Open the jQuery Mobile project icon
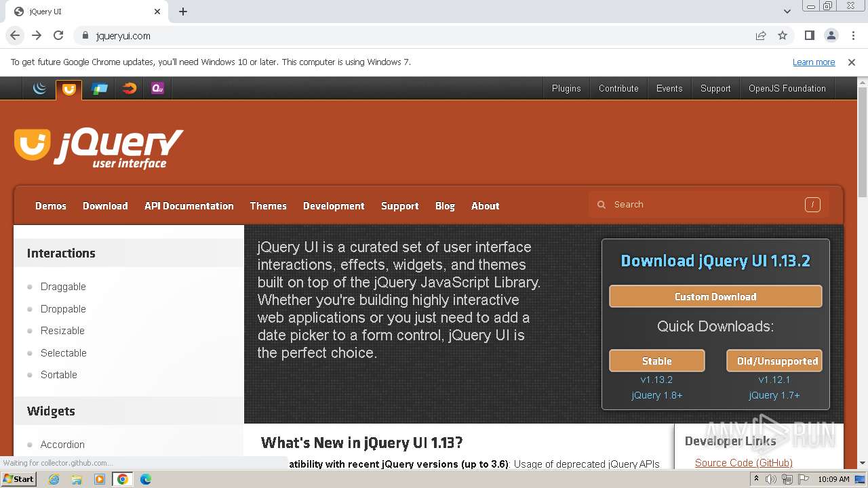Screen dimensions: 868x488 [x=99, y=88]
